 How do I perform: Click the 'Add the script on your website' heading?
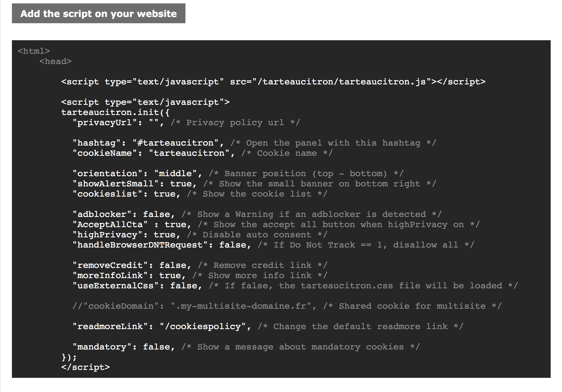98,13
